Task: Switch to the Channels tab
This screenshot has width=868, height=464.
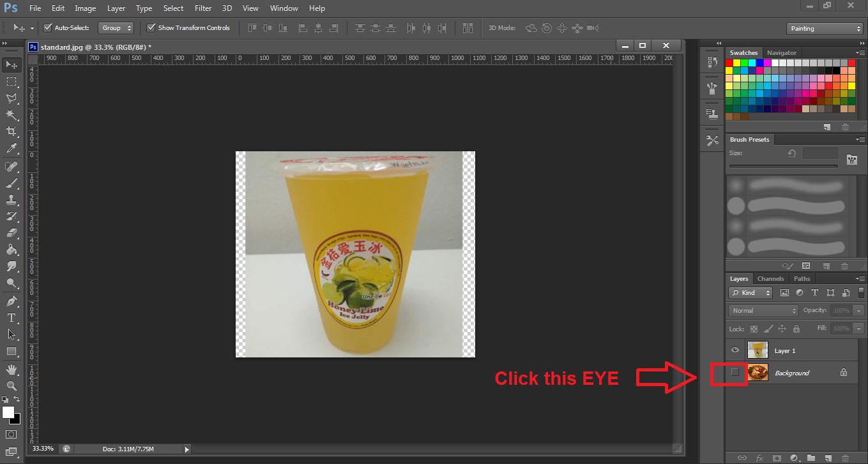Action: 770,279
